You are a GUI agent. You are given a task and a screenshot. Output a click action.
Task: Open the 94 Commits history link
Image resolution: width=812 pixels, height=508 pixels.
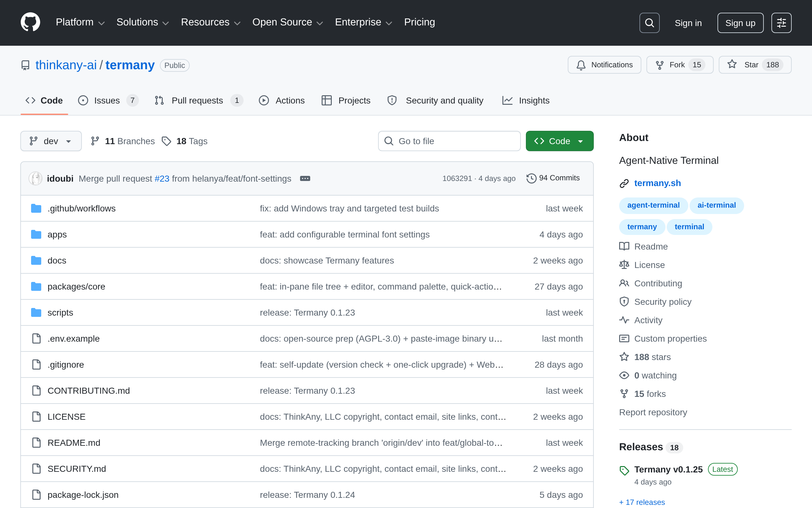[553, 178]
